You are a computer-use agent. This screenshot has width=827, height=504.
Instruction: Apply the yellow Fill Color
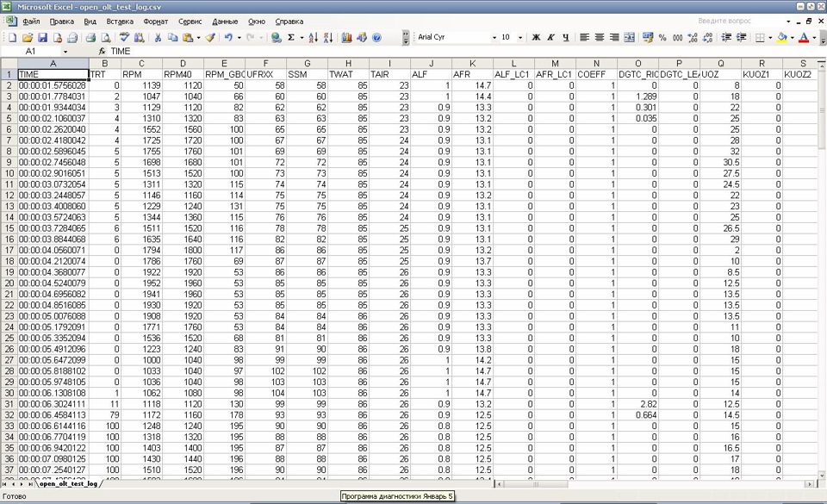tap(782, 37)
